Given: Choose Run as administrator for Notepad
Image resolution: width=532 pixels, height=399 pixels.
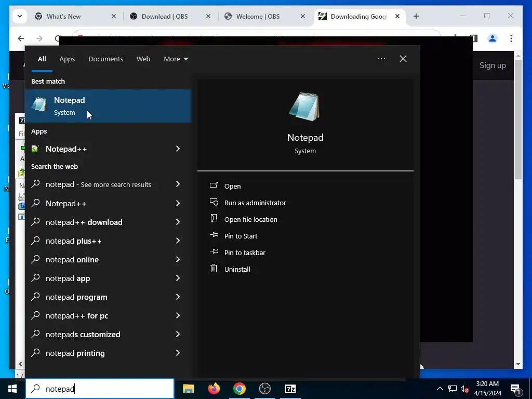Looking at the screenshot, I should click(x=255, y=203).
